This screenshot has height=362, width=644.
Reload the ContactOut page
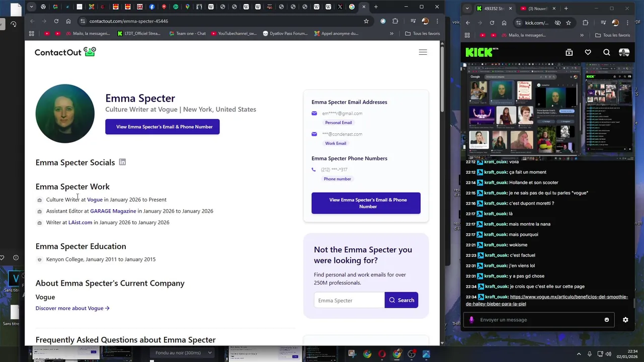click(56, 21)
